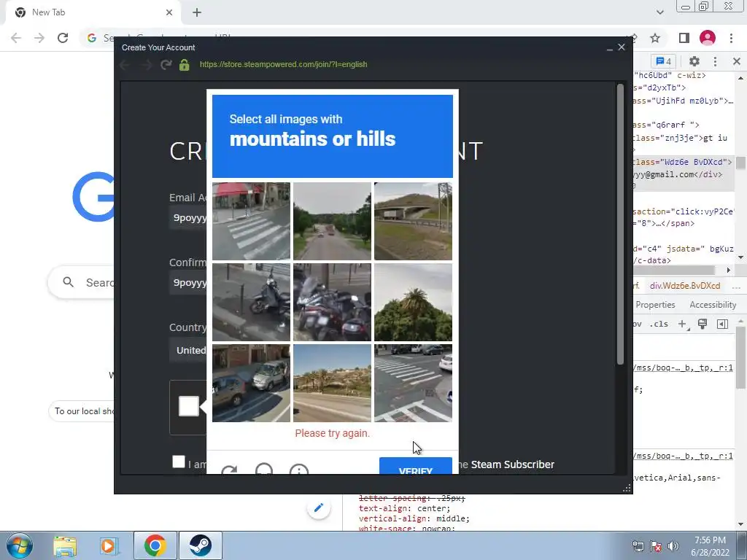Select the class="Wdz6e BvDXcd" DOM line
Screen dimensions: 747x560
coord(683,162)
